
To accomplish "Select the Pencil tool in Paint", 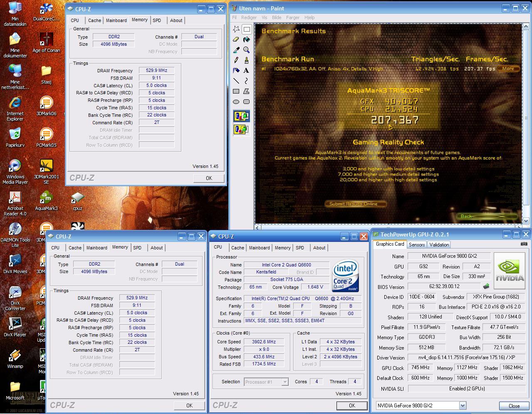I will (x=236, y=60).
